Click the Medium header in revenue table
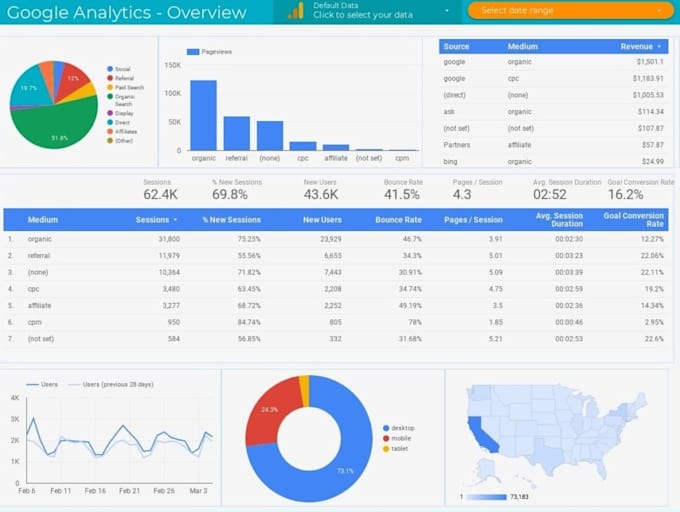Image resolution: width=680 pixels, height=512 pixels. pos(523,46)
